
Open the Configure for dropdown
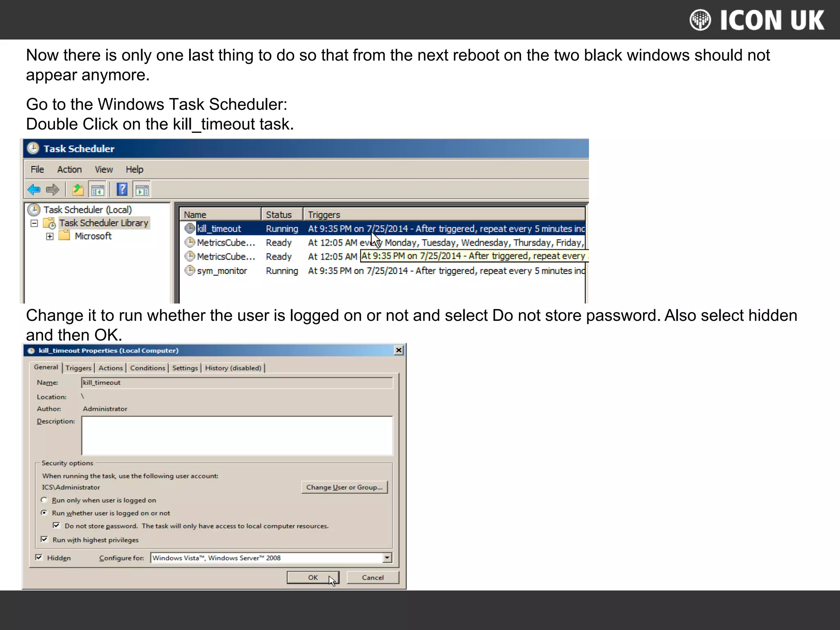coord(387,558)
